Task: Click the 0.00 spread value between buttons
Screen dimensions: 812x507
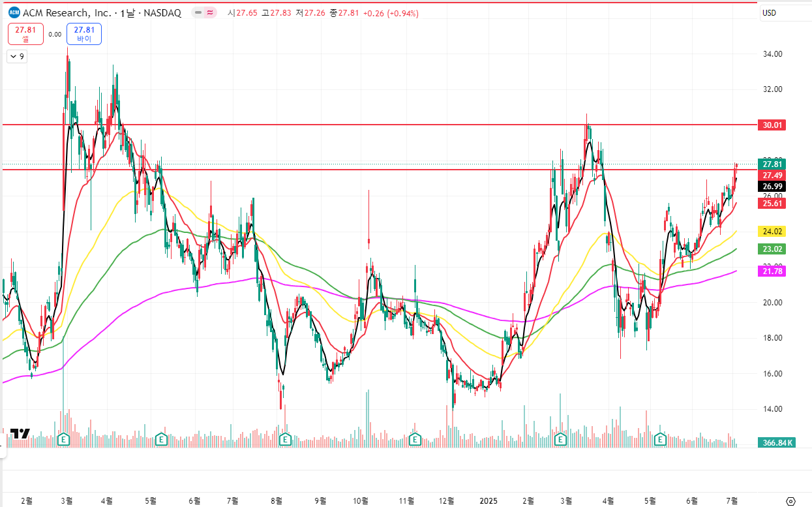Action: (55, 35)
